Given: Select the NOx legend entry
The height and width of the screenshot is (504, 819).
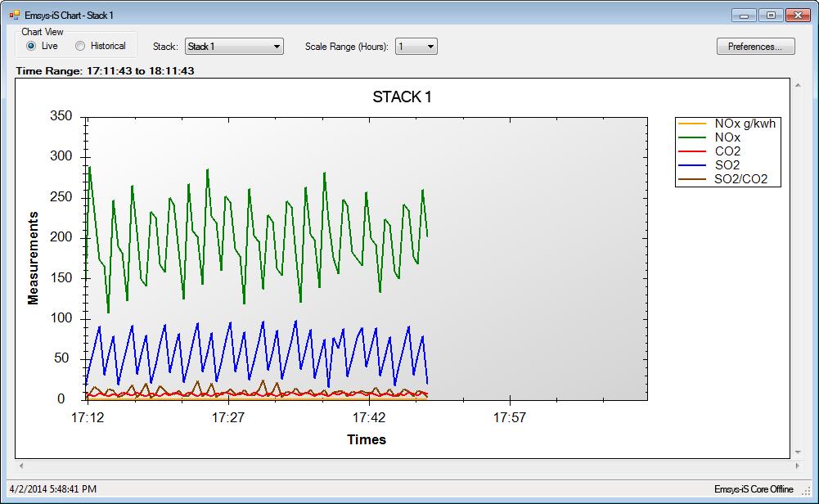Looking at the screenshot, I should [727, 137].
